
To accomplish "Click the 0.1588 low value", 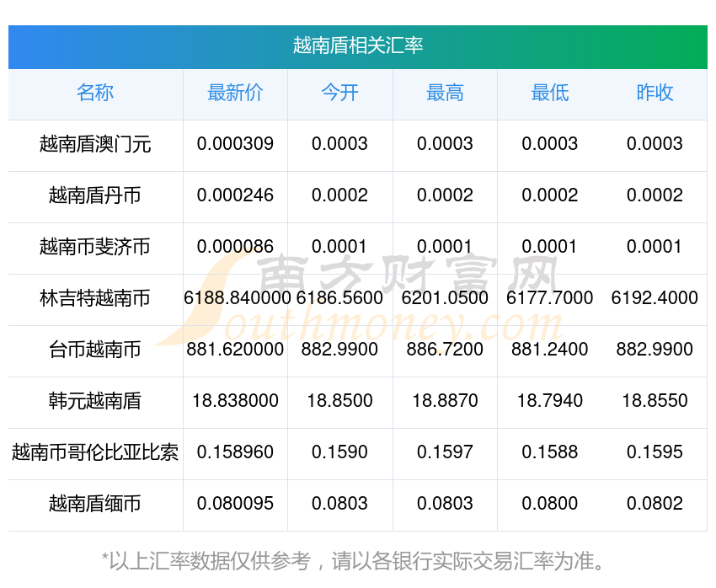I will point(550,452).
